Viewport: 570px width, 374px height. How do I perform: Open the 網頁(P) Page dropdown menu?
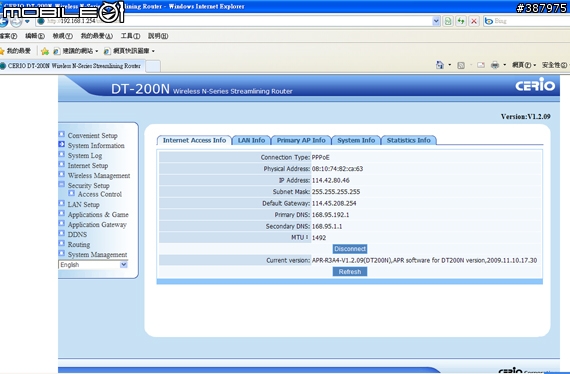pos(524,65)
